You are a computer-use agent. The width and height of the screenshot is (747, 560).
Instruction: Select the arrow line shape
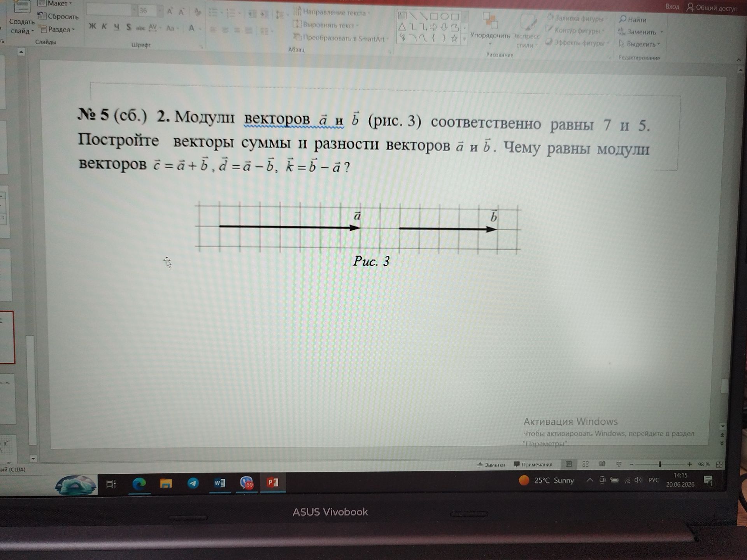click(x=423, y=16)
